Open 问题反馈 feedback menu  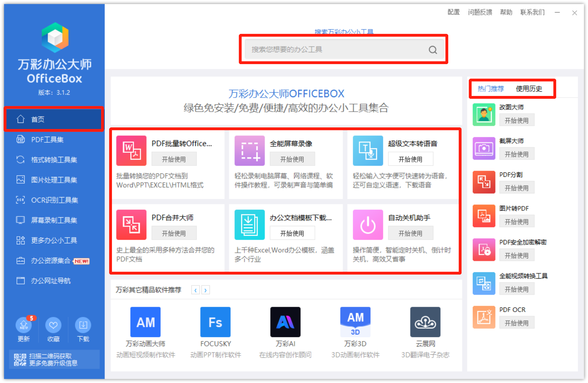480,12
